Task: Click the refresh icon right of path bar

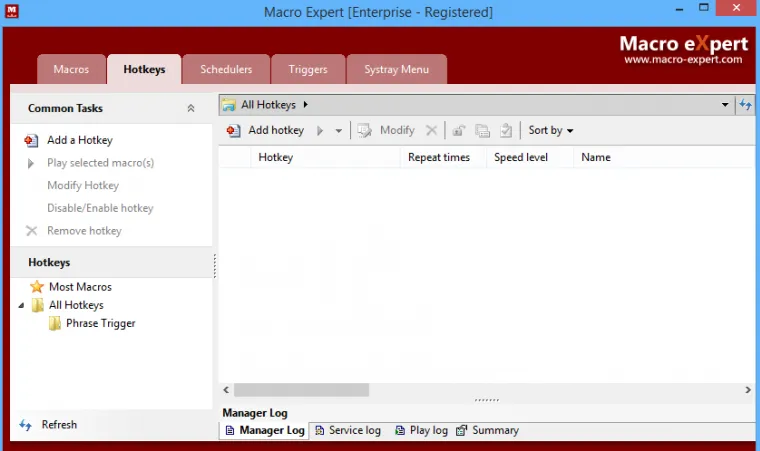Action: pyautogui.click(x=745, y=105)
